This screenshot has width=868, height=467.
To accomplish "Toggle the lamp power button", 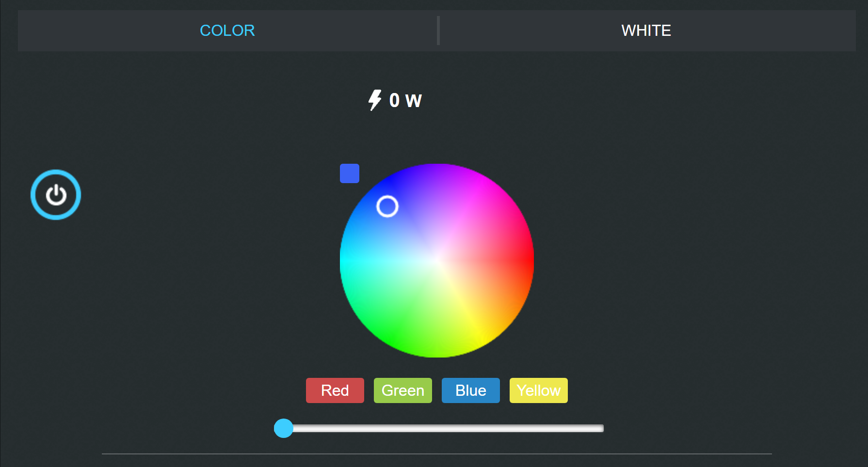I will pyautogui.click(x=56, y=195).
